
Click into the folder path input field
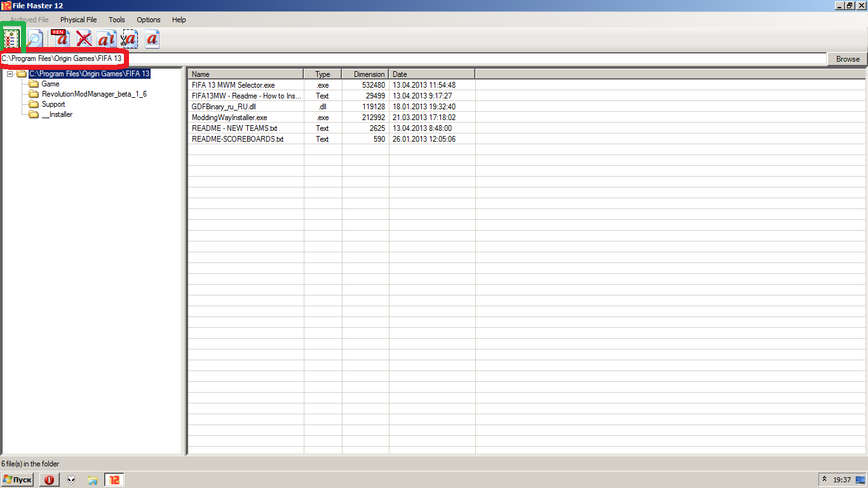(414, 58)
